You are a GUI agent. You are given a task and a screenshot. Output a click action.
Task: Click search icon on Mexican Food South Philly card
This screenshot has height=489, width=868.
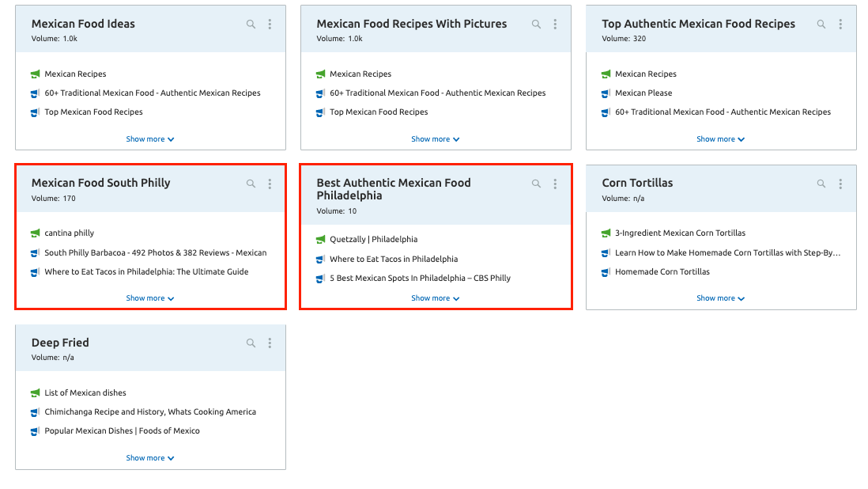(251, 184)
